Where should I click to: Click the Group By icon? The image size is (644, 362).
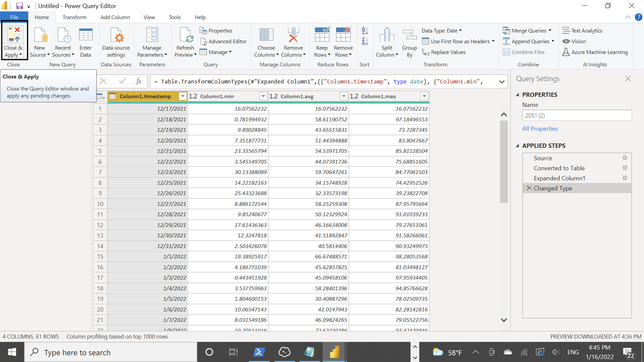(x=410, y=35)
